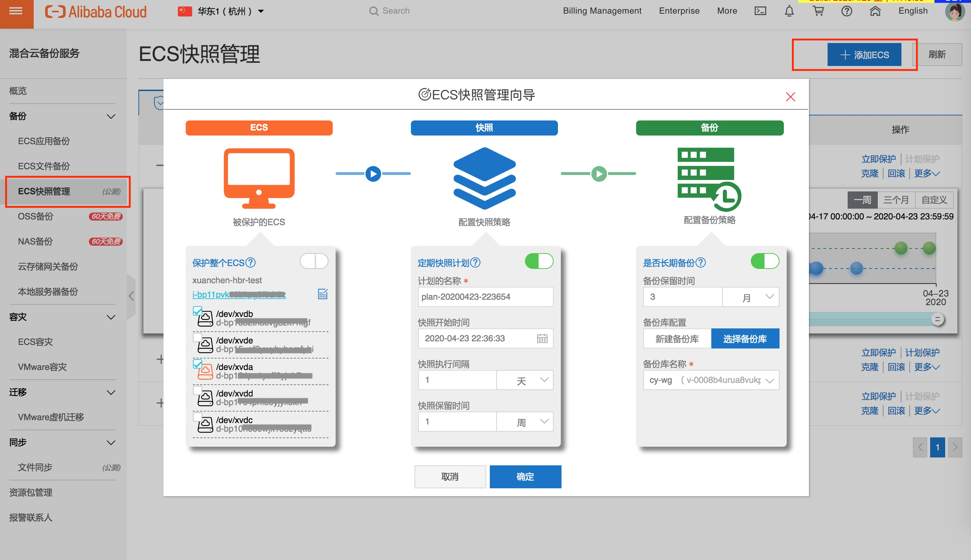The width and height of the screenshot is (971, 560).
Task: Click the edit note icon beside instance ID
Action: pos(323,294)
